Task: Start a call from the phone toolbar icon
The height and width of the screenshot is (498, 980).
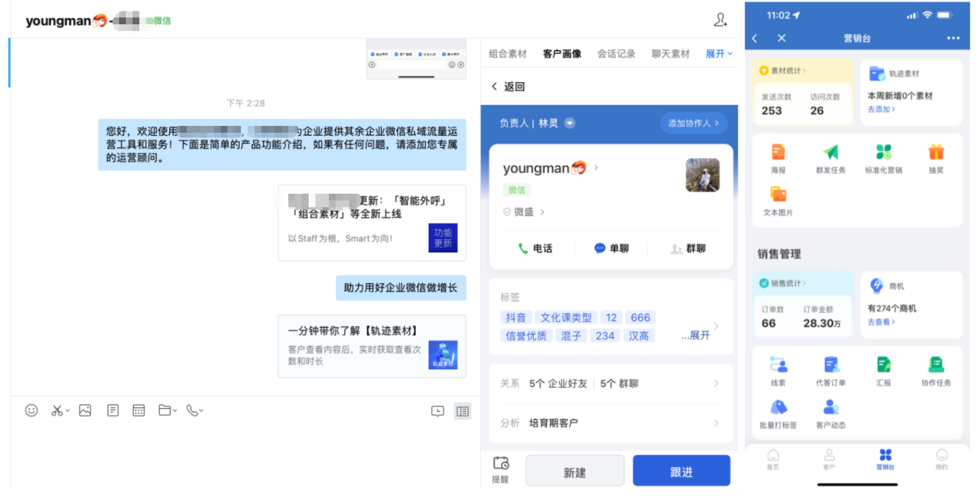Action: click(192, 410)
